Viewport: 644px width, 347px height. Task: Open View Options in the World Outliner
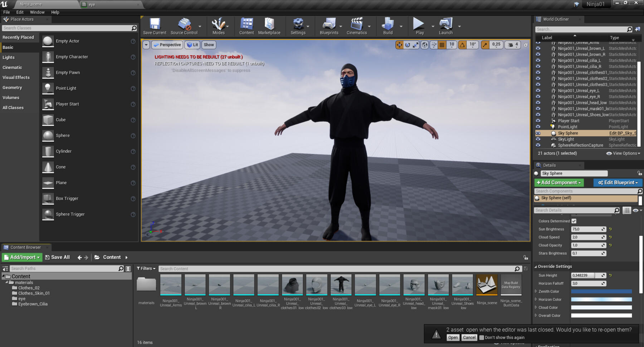coord(623,153)
